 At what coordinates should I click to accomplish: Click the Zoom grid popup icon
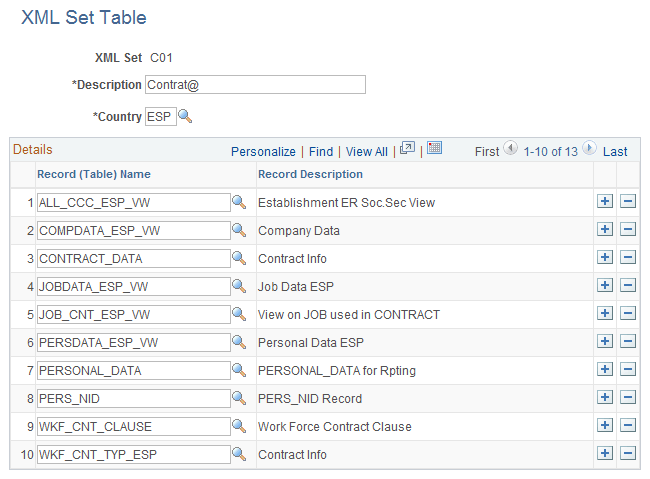[x=407, y=149]
